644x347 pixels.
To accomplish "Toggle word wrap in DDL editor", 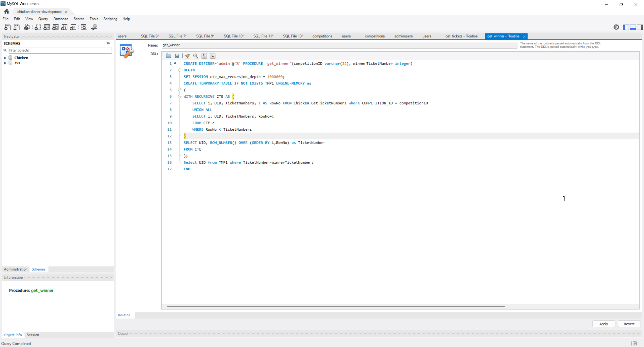I will [x=213, y=56].
